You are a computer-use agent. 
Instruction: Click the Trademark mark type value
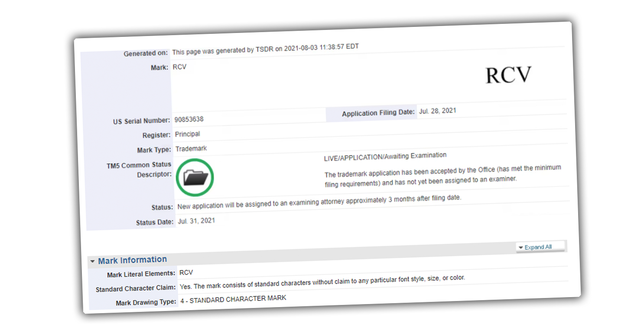(191, 149)
